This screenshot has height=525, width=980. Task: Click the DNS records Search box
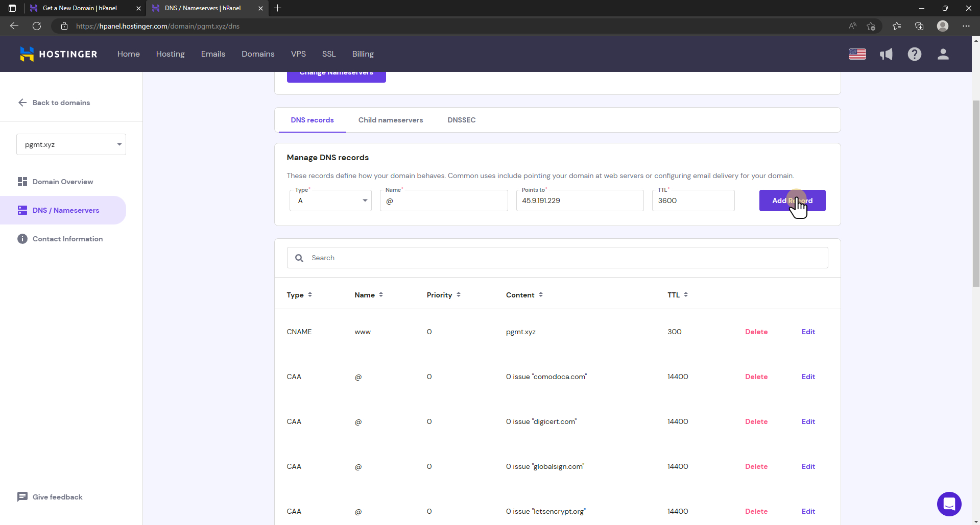coord(557,258)
